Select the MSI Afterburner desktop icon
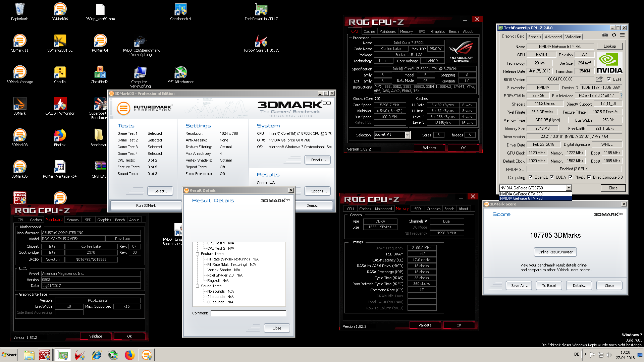 pyautogui.click(x=180, y=75)
